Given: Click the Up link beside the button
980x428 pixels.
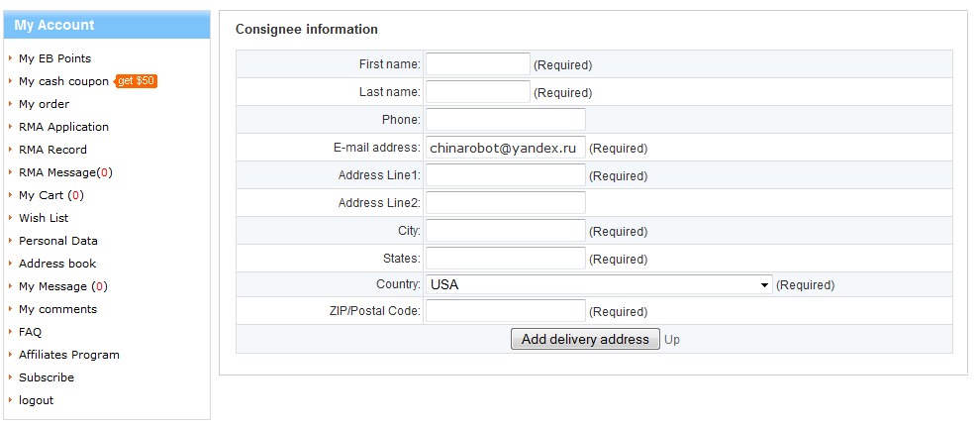Looking at the screenshot, I should [672, 339].
